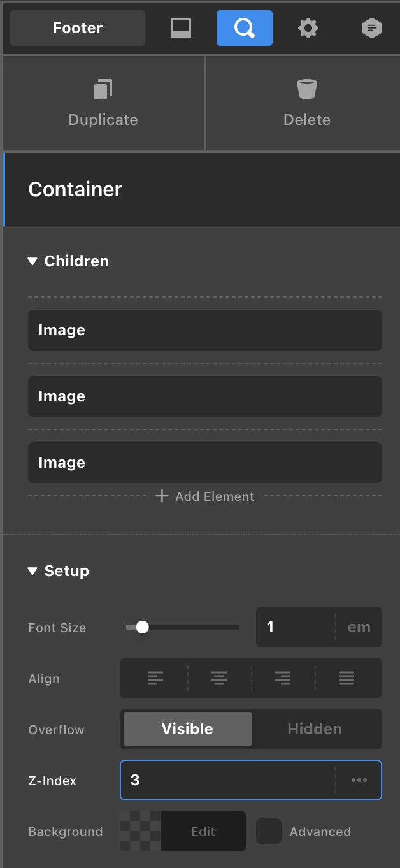The image size is (400, 868).
Task: Set Overflow to Visible
Action: tap(187, 729)
